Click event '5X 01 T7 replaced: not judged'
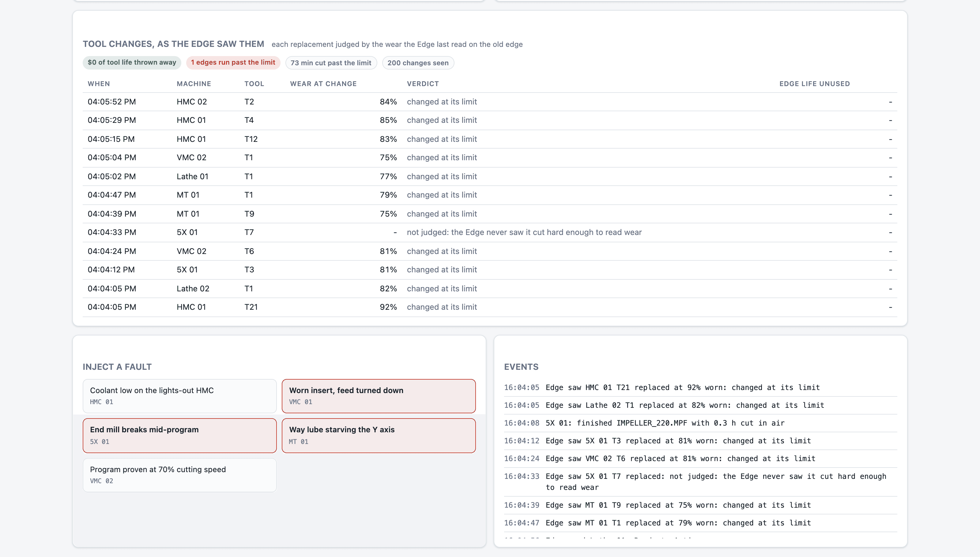Viewport: 980px width, 557px height. click(700, 482)
